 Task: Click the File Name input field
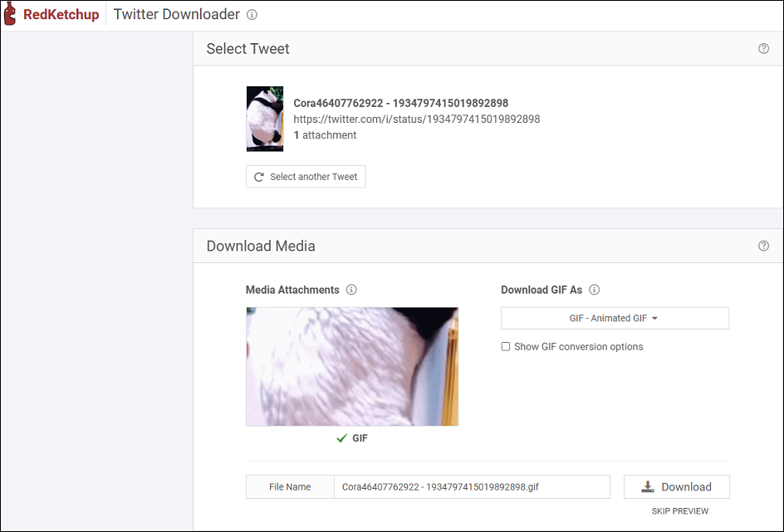coord(472,486)
